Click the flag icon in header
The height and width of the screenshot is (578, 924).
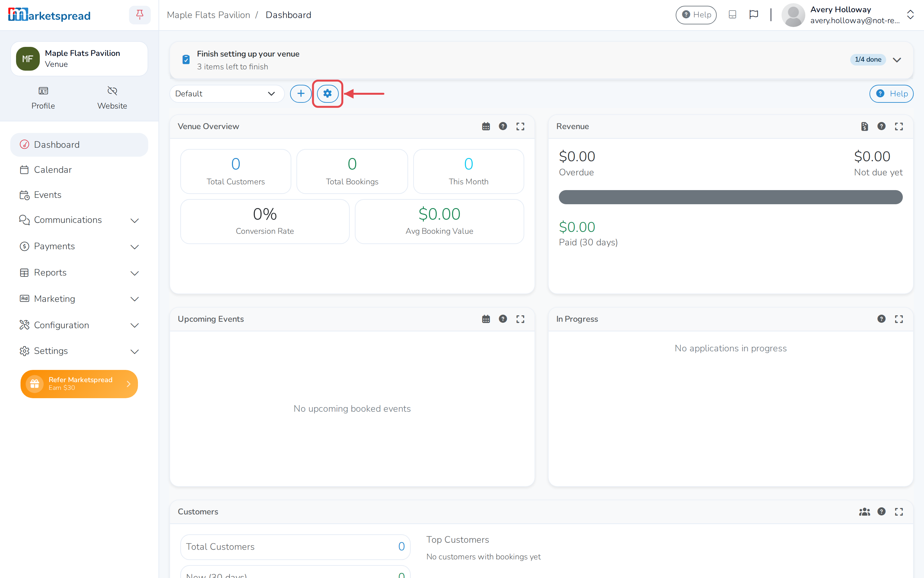click(753, 15)
